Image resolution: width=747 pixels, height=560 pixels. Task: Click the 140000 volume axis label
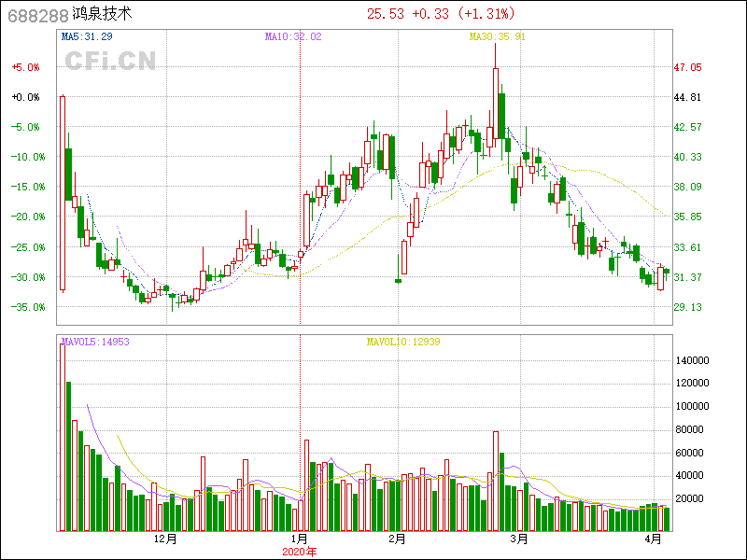(694, 360)
